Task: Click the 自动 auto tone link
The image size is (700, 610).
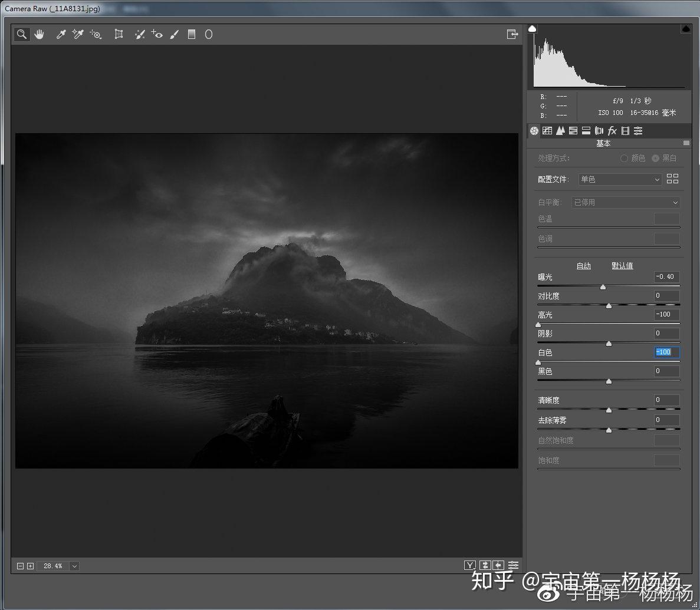Action: click(583, 266)
